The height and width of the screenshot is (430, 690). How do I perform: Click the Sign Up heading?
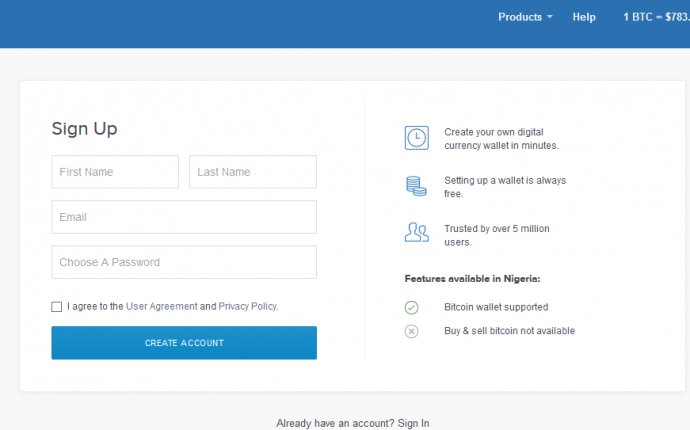(x=84, y=129)
